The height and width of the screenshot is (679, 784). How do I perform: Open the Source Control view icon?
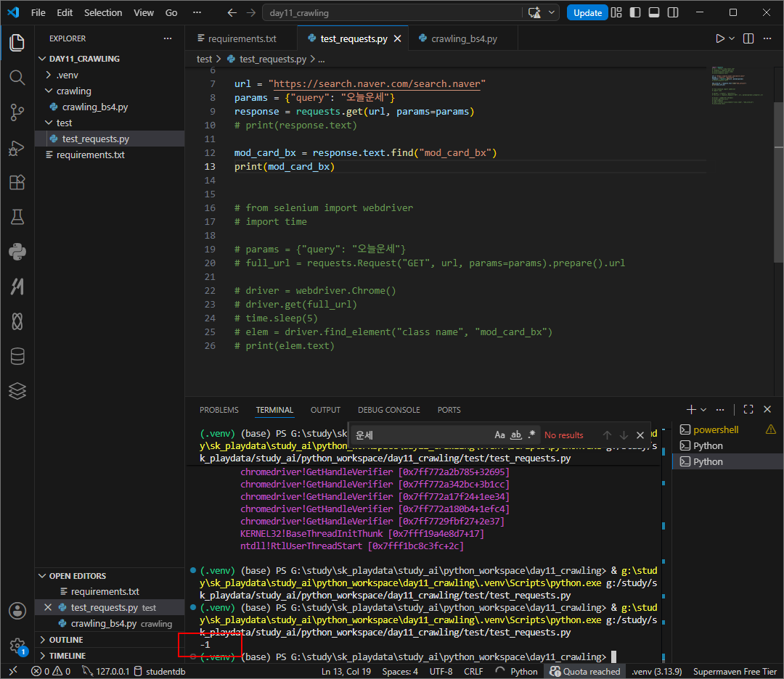coord(17,112)
